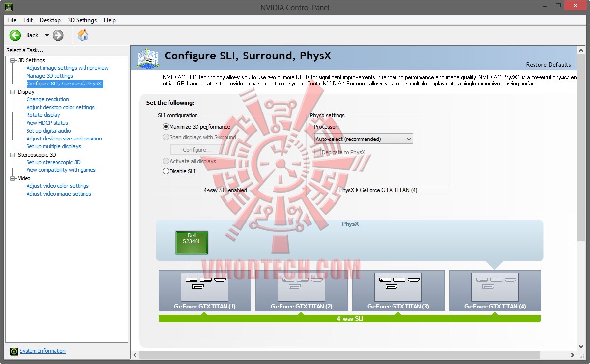The image size is (590, 364).
Task: Select the GeForce GTX TITAN (4) card
Action: pos(495,291)
